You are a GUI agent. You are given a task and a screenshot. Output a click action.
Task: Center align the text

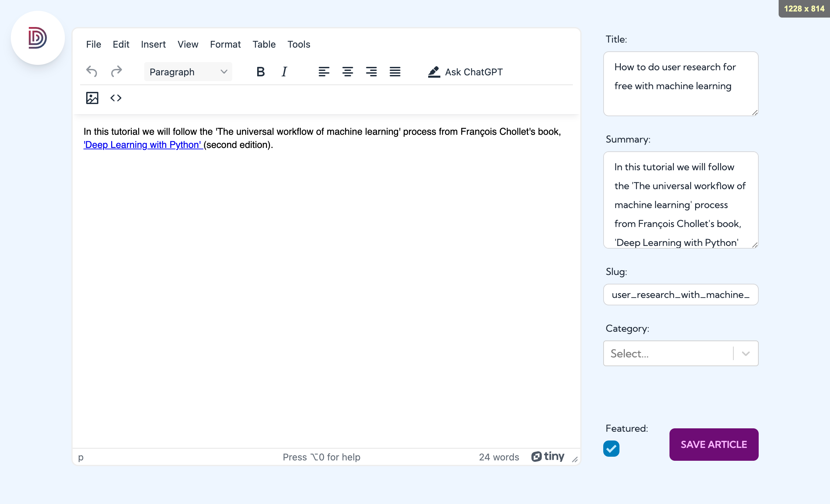click(347, 72)
